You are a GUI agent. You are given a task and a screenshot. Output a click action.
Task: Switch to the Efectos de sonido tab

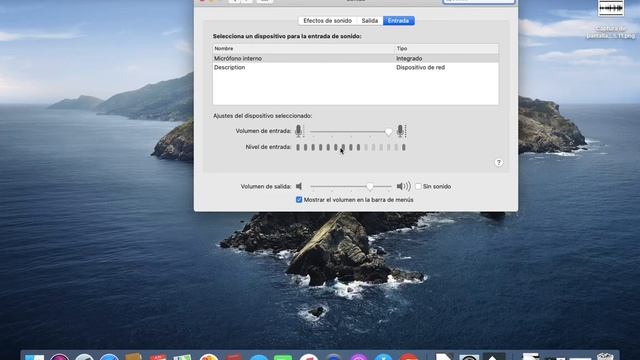327,21
